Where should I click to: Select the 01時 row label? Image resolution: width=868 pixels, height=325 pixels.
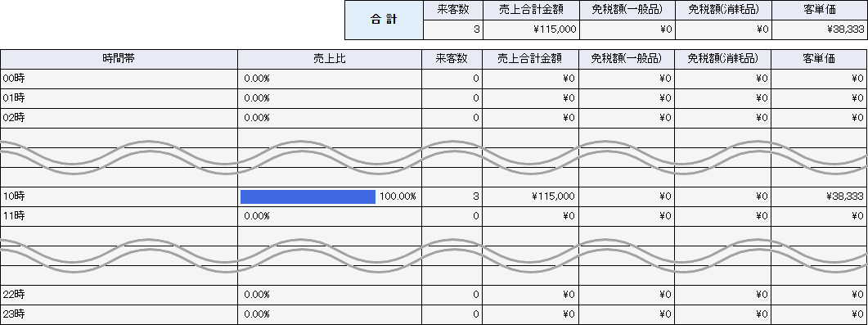point(14,98)
